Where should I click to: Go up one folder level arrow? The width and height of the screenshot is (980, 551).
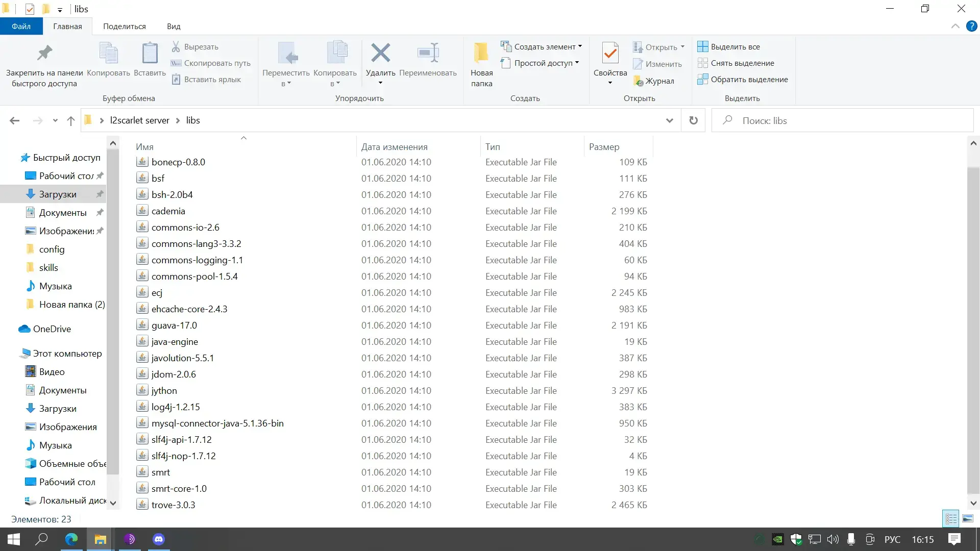(x=71, y=120)
